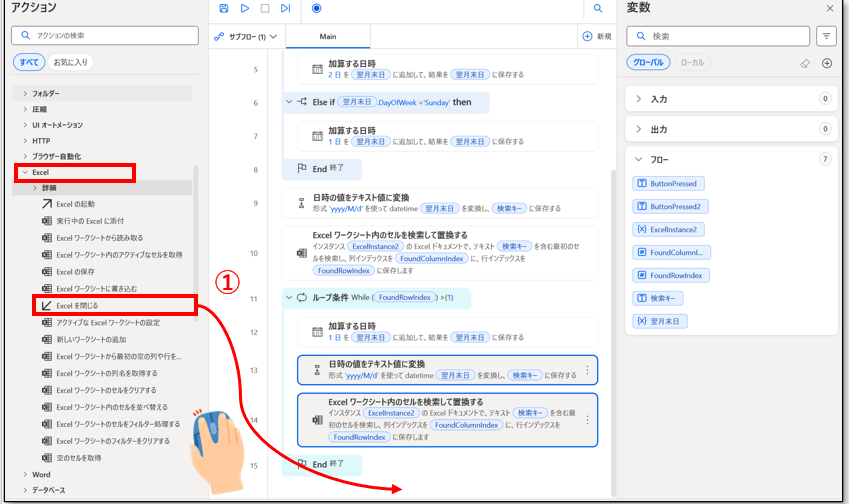Select the グローバル variables scope
The height and width of the screenshot is (504, 849).
(649, 63)
